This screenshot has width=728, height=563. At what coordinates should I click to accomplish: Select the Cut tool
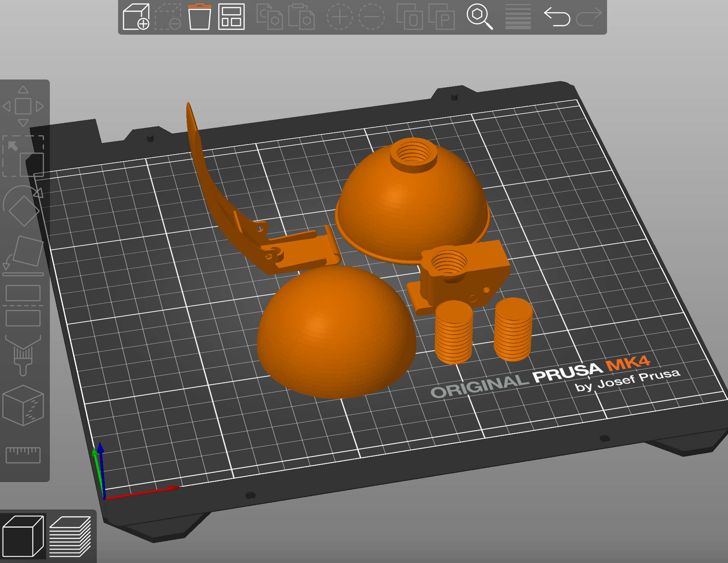click(x=23, y=306)
